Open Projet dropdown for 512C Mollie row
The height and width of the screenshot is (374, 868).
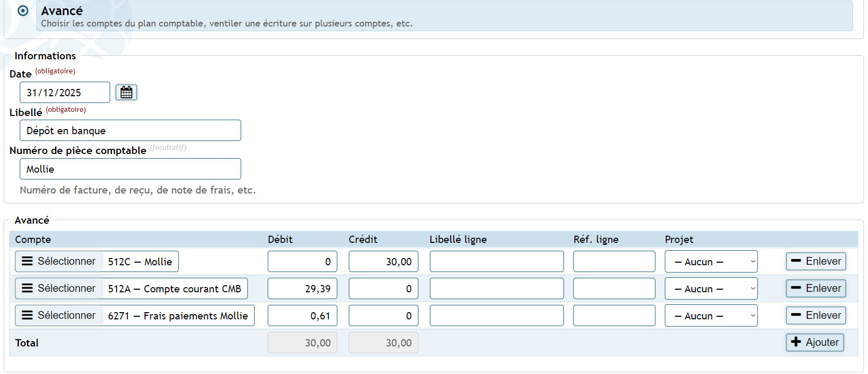point(711,262)
